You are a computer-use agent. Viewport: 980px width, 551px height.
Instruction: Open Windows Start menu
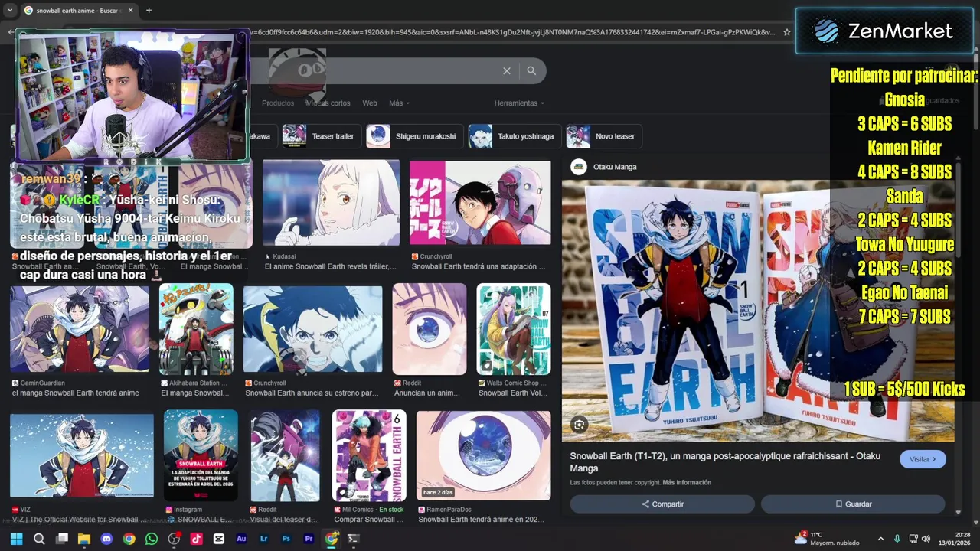(16, 539)
